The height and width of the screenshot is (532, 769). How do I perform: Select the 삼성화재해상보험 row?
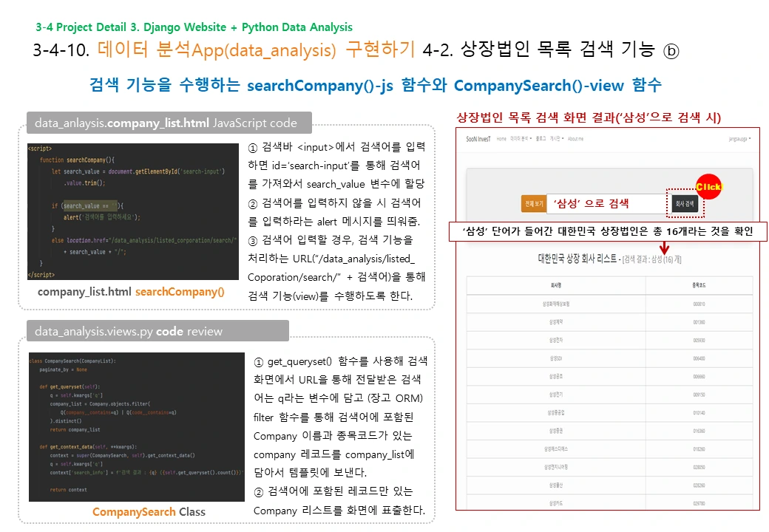(609, 304)
